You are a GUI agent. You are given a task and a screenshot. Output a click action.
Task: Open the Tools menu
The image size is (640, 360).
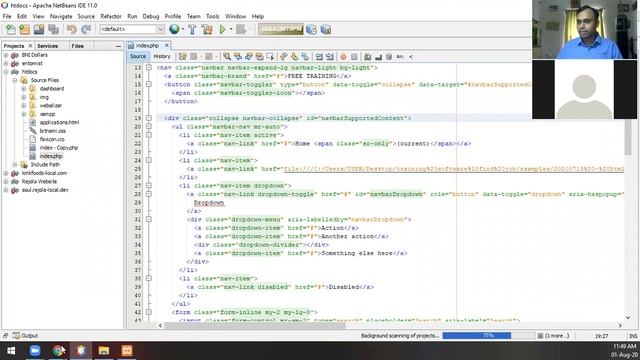(213, 16)
